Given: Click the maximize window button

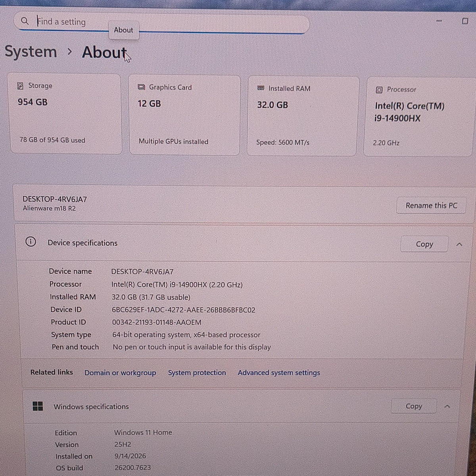Looking at the screenshot, I should [x=465, y=21].
